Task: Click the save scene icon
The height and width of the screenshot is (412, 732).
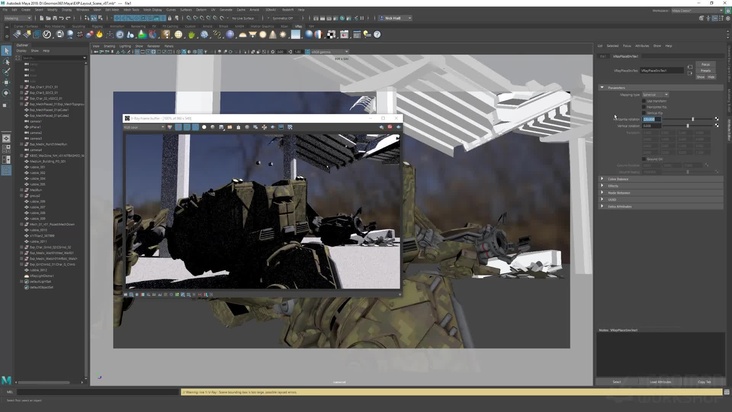Action: [x=55, y=18]
